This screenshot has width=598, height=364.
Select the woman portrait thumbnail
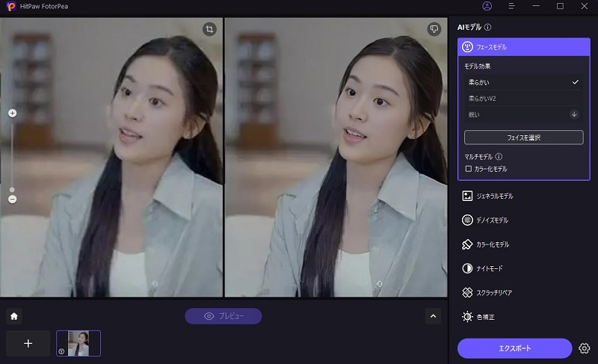[78, 343]
